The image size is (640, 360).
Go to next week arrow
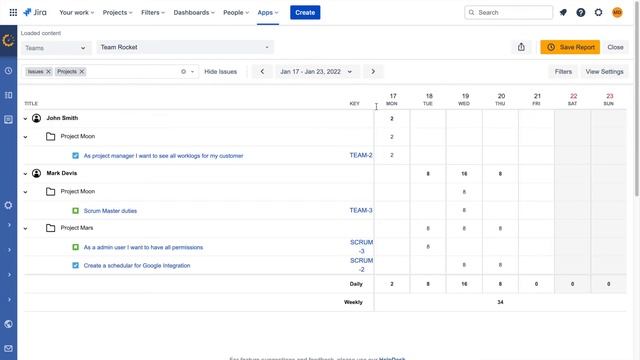click(373, 71)
